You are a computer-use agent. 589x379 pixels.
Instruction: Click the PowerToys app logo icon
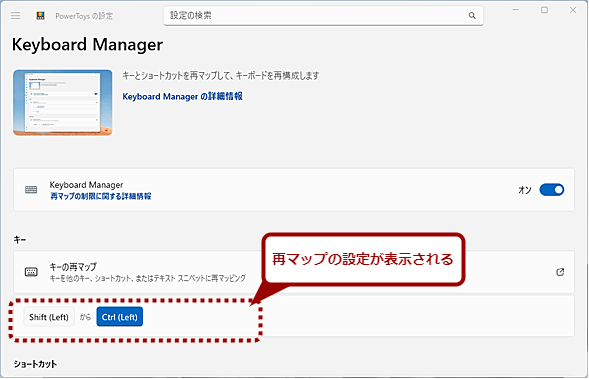pyautogui.click(x=41, y=15)
